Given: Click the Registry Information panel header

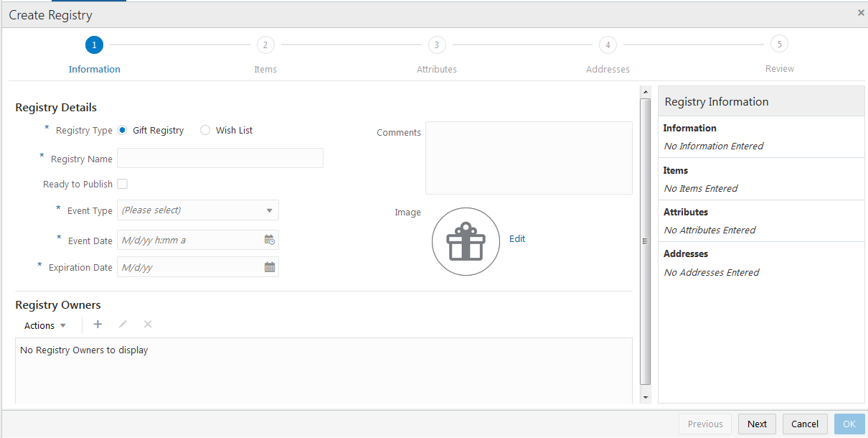Looking at the screenshot, I should tap(761, 101).
